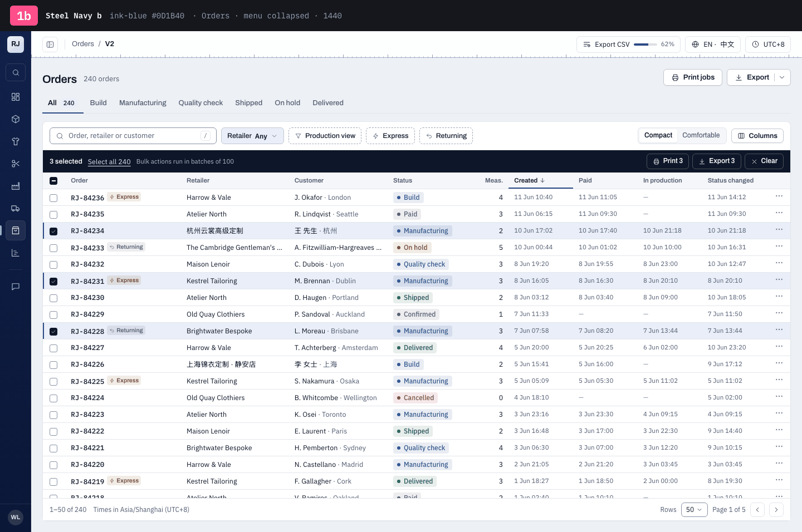Click the Select all 240 link
This screenshot has width=802, height=532.
pyautogui.click(x=109, y=162)
